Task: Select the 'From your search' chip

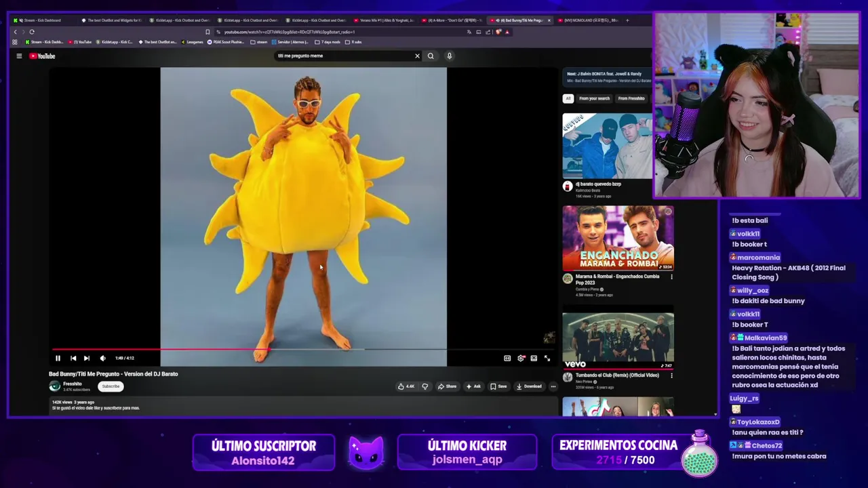Action: pyautogui.click(x=594, y=98)
